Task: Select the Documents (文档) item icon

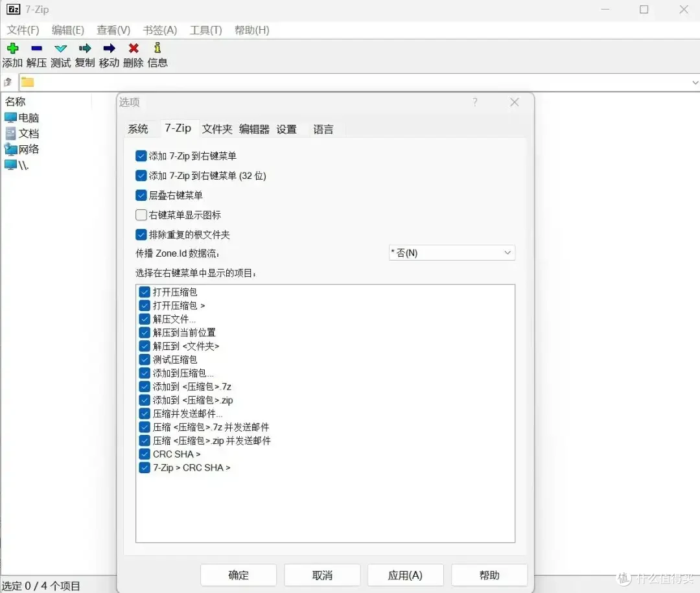Action: (11, 134)
